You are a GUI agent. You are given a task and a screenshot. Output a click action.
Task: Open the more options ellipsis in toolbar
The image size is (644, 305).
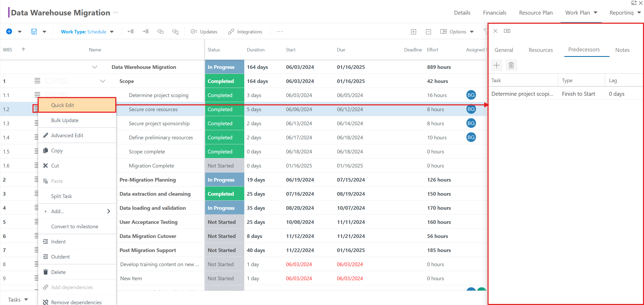click(x=280, y=32)
